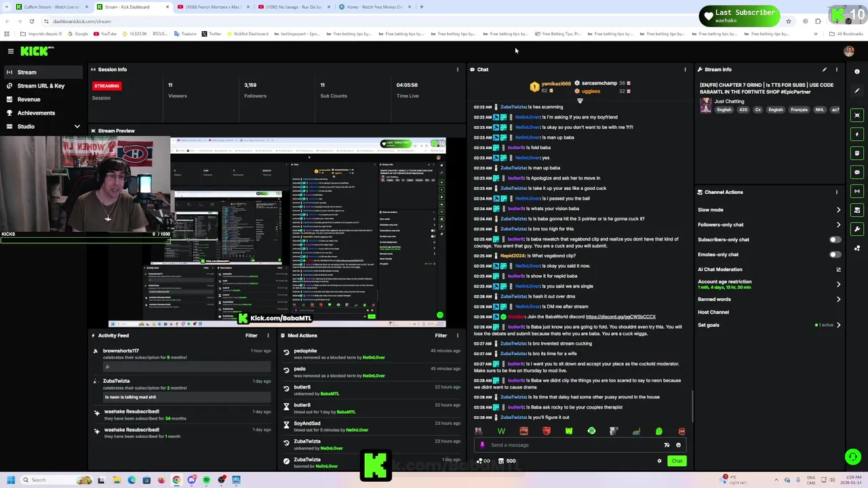
Task: Select the notes page icon in right sidebar
Action: (x=857, y=153)
